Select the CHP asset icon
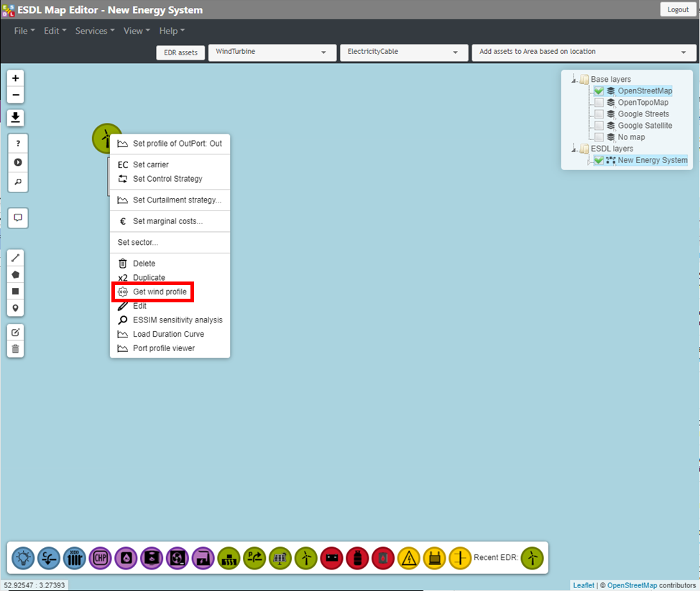This screenshot has width=700, height=591. tap(100, 557)
